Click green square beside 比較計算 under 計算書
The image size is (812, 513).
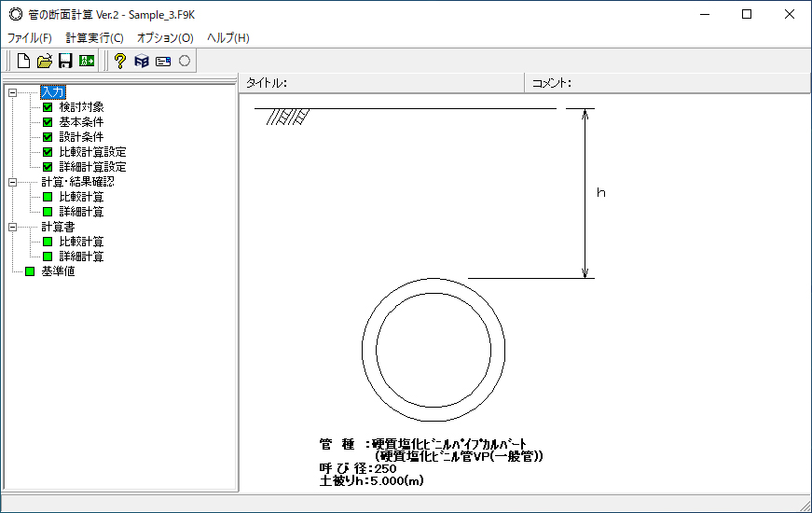48,242
